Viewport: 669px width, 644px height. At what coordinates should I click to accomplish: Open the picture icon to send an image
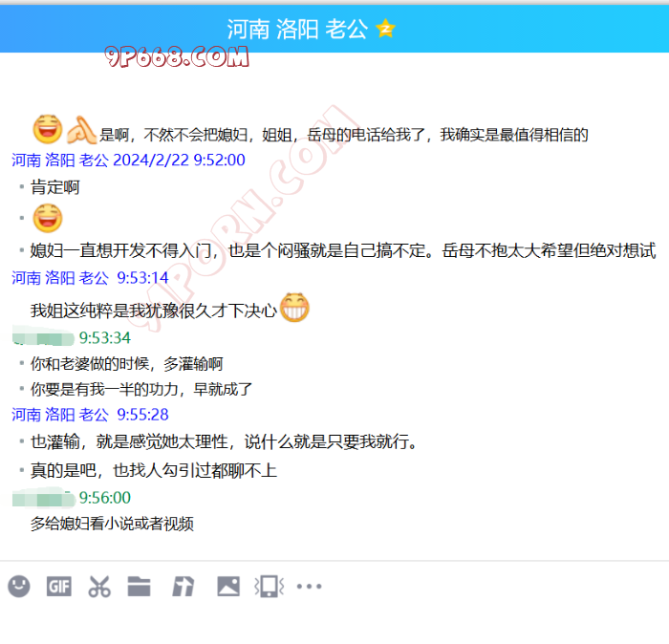tap(227, 586)
